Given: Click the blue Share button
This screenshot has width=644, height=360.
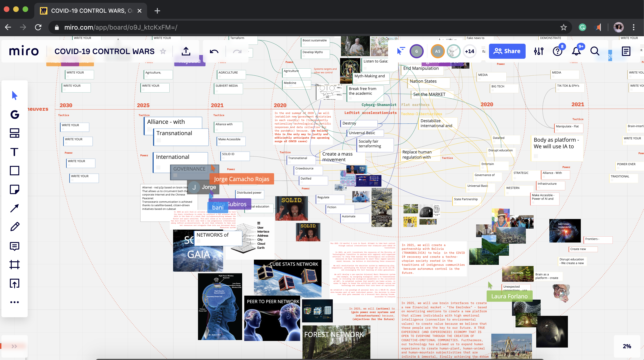Looking at the screenshot, I should click(x=507, y=51).
